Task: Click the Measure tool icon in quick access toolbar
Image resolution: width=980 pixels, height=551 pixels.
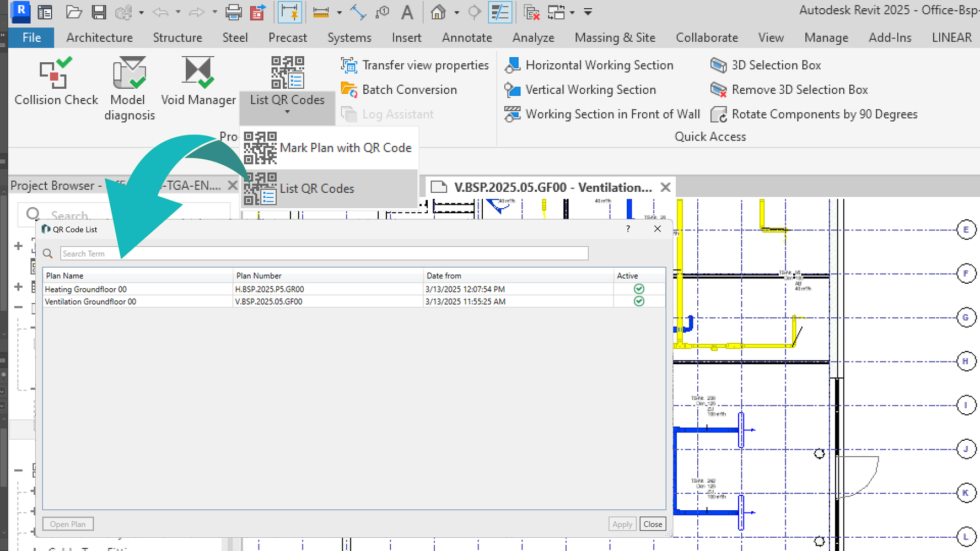Action: [x=321, y=12]
